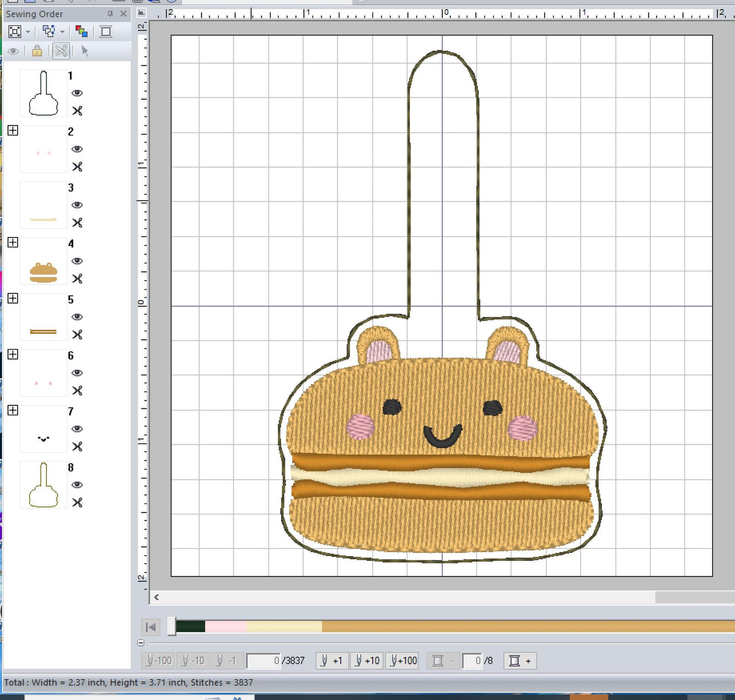Click the rewind icon in stitch simulator

[150, 627]
